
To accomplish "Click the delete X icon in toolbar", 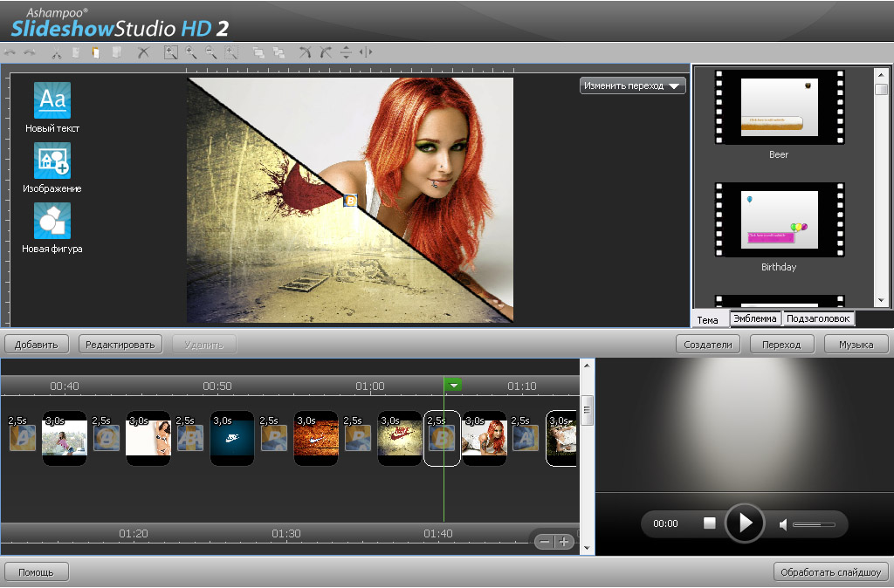I will pos(143,53).
